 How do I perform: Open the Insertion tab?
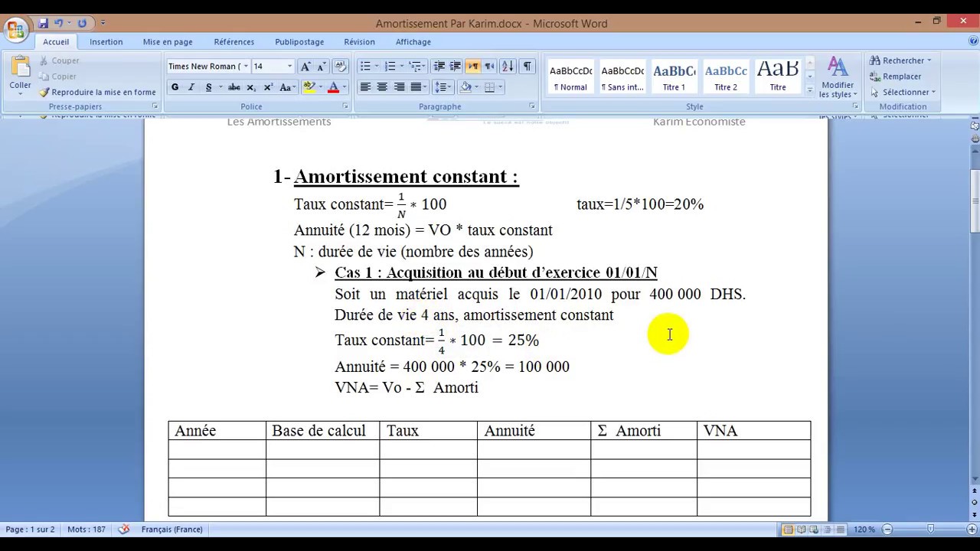tap(106, 42)
